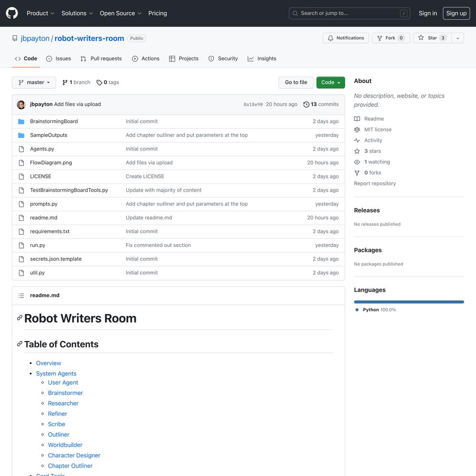Screen dimensions: 476x476
Task: Click the repository icon before jbpayton
Action: 15,38
